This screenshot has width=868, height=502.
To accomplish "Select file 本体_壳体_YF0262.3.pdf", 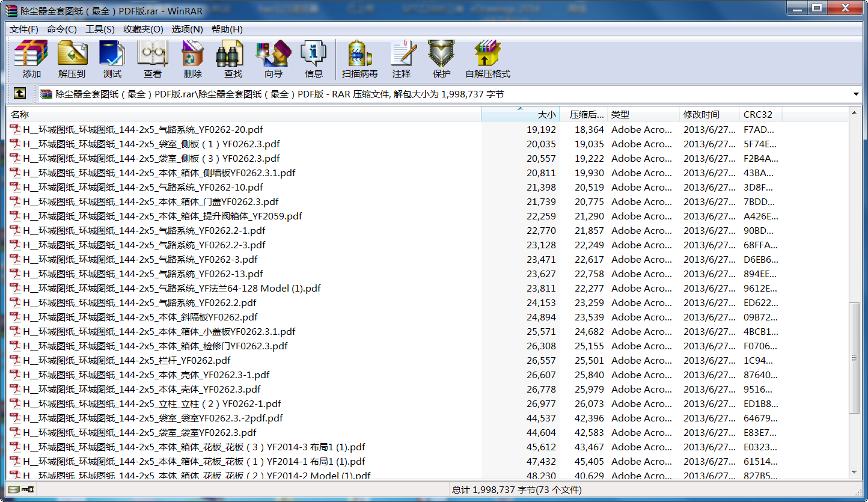I will 142,389.
